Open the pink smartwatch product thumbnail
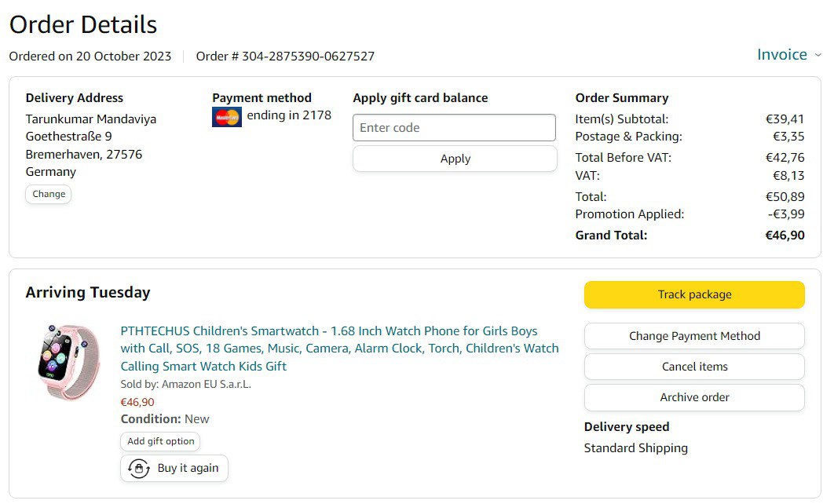 (69, 362)
